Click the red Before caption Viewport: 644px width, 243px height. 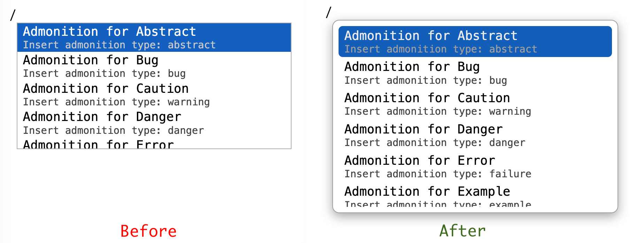(x=148, y=231)
